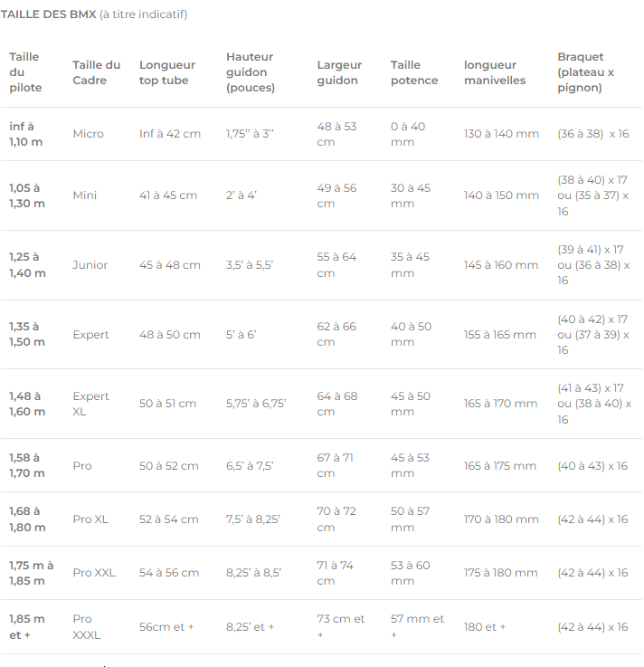
Task: Click the 'Pro XXXL' frame size cell
Action: tap(87, 626)
